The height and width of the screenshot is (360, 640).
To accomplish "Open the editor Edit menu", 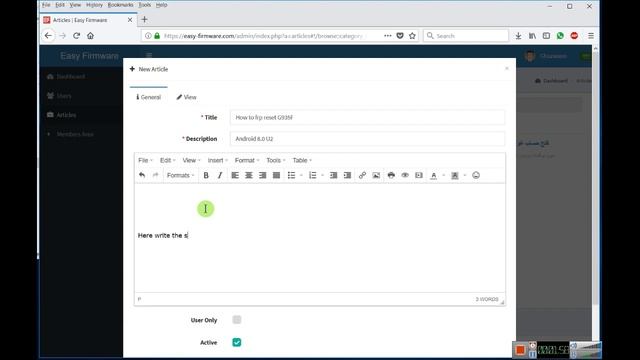I will 167,160.
